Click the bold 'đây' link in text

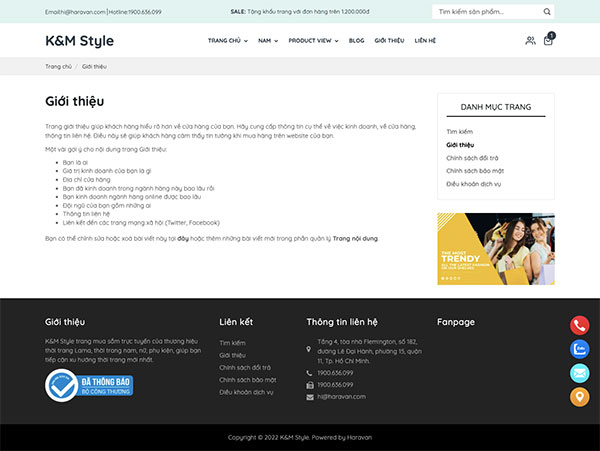pyautogui.click(x=183, y=239)
